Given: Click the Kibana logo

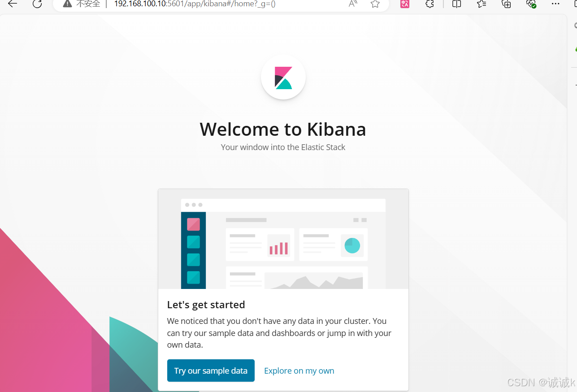Looking at the screenshot, I should click(283, 78).
